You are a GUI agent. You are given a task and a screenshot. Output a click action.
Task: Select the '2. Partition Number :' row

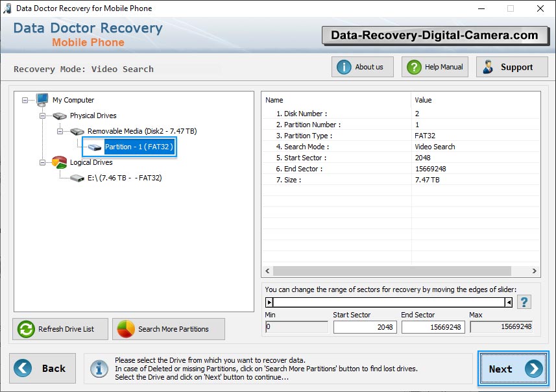[401, 125]
